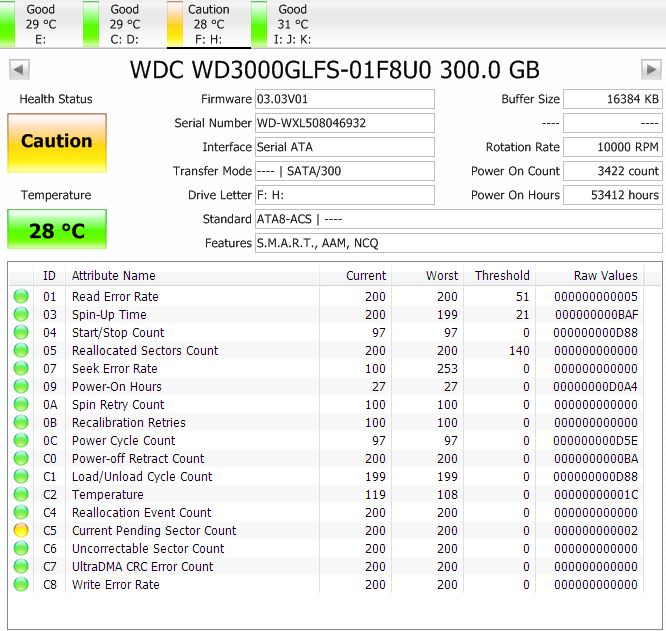Click green status icon for Write Error Rate
Image resolution: width=666 pixels, height=631 pixels.
point(21,584)
